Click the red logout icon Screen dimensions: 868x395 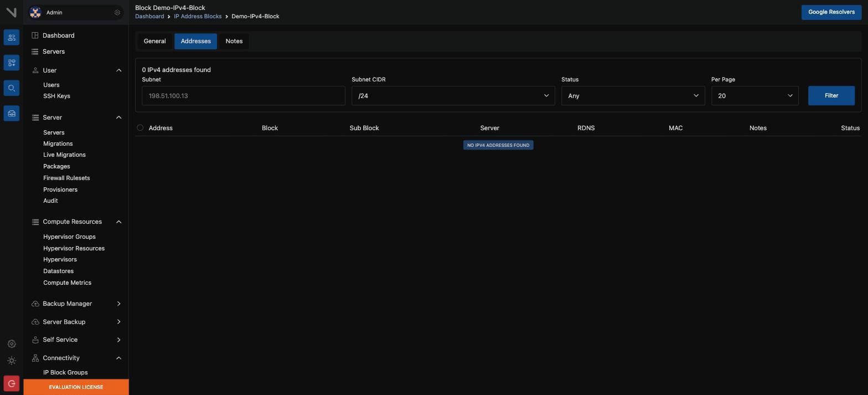(12, 383)
